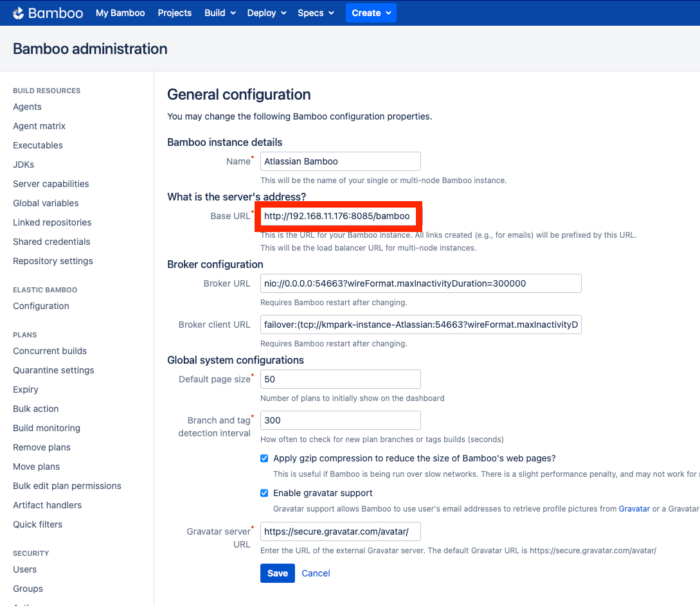Expand the Build dropdown menu
The height and width of the screenshot is (606, 700).
tap(220, 13)
